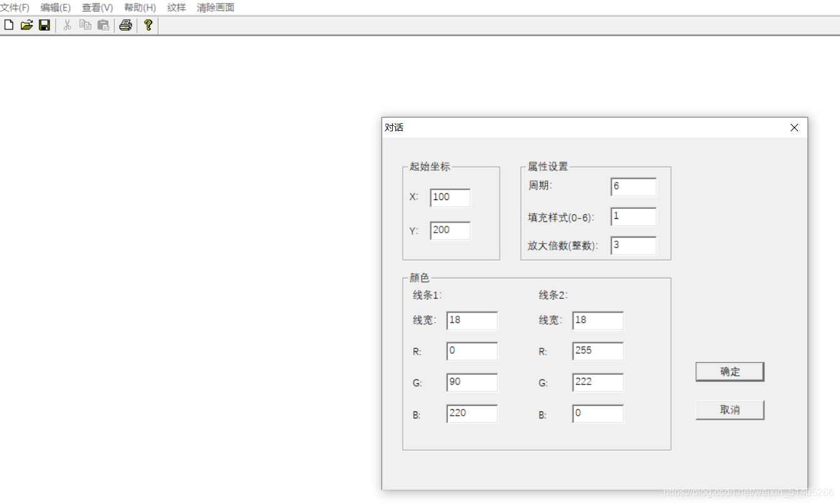Select the 清除画面 menu item

[216, 8]
